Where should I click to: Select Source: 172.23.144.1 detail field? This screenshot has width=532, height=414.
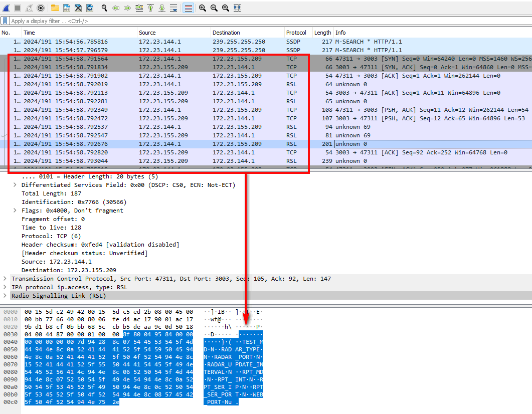coord(57,262)
